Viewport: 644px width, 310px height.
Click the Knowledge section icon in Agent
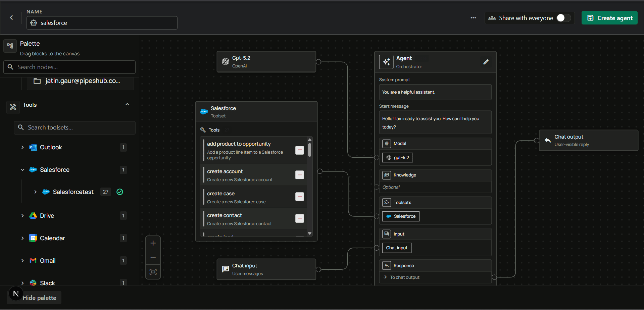click(x=387, y=175)
